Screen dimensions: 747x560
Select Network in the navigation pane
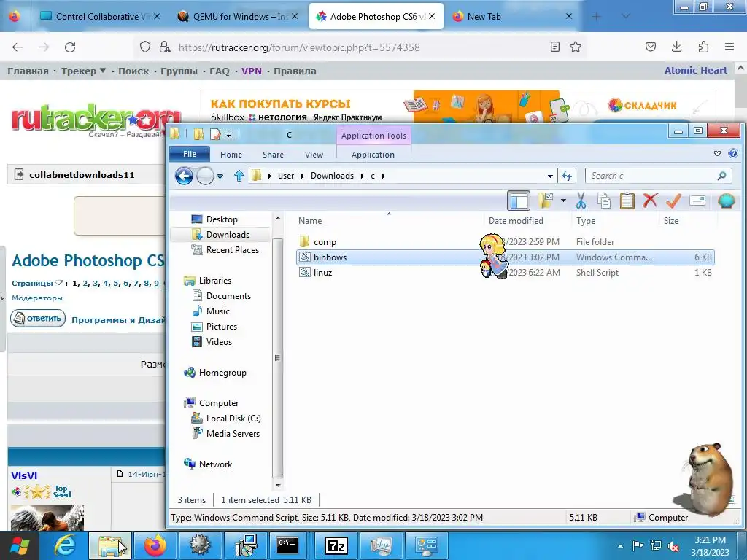tap(215, 464)
